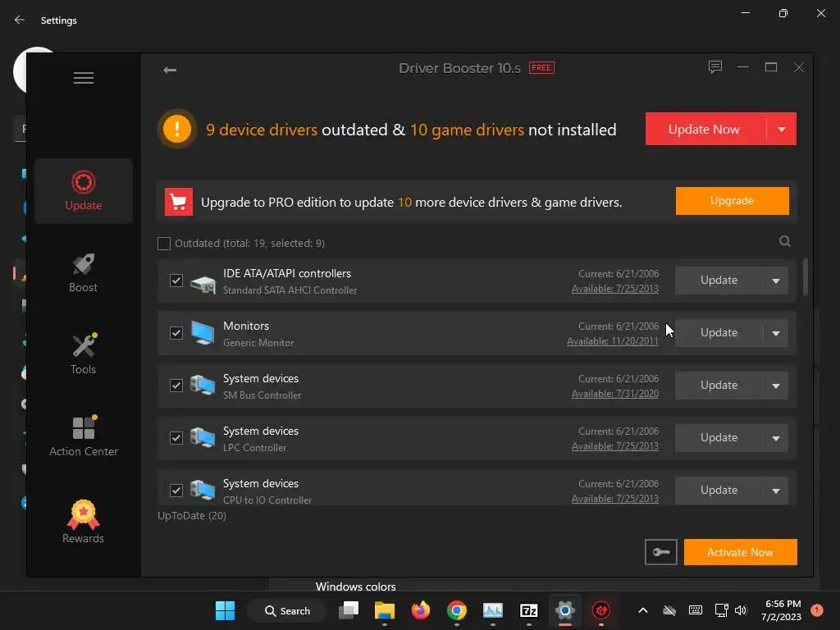Launch Firefox from taskbar

[x=421, y=610]
